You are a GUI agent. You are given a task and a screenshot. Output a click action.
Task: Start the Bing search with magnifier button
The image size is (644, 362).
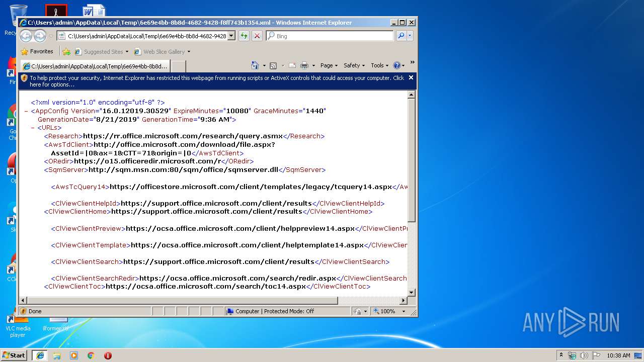[x=401, y=36]
